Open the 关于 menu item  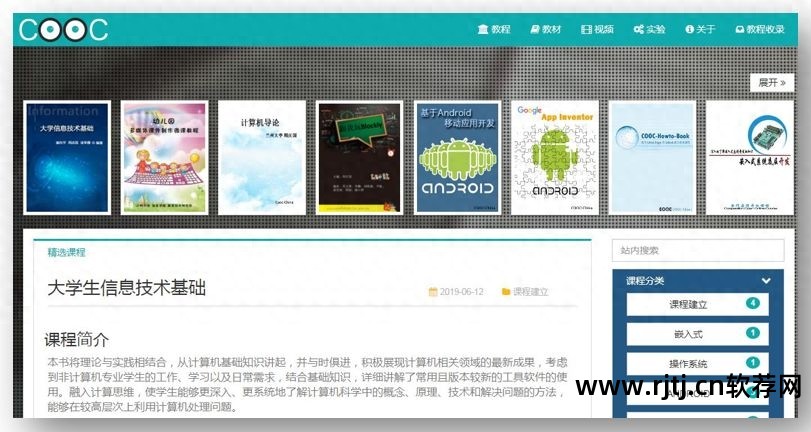(700, 29)
